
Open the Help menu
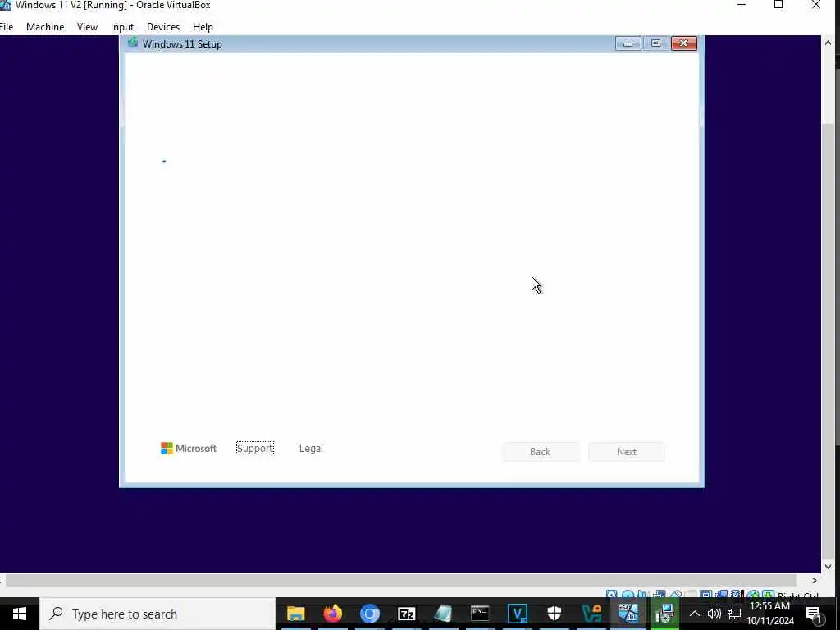point(203,27)
